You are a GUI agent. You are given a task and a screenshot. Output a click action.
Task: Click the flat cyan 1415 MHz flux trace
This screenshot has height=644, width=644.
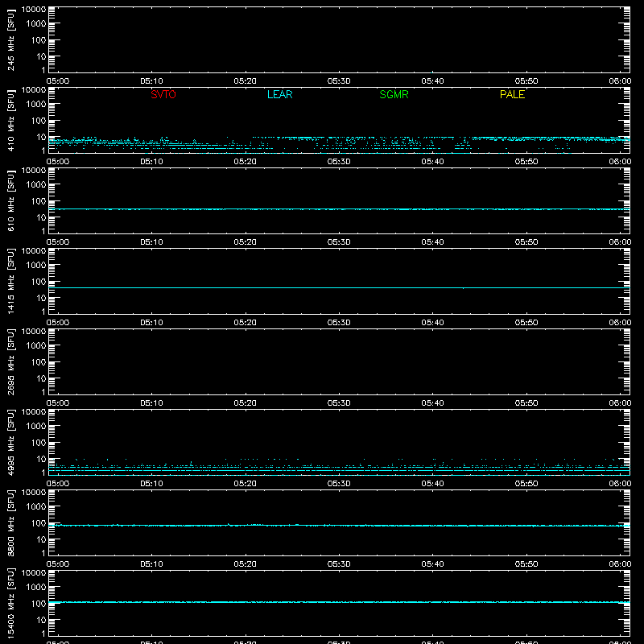[339, 288]
